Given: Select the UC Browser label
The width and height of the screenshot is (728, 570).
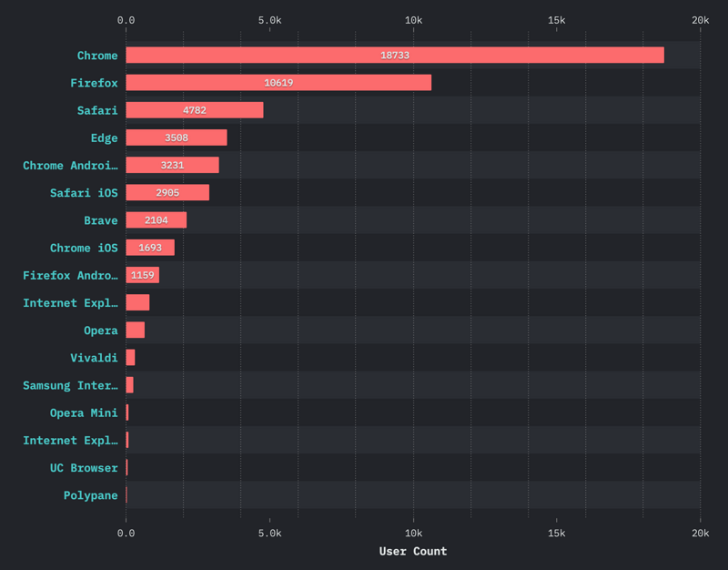Looking at the screenshot, I should (84, 468).
